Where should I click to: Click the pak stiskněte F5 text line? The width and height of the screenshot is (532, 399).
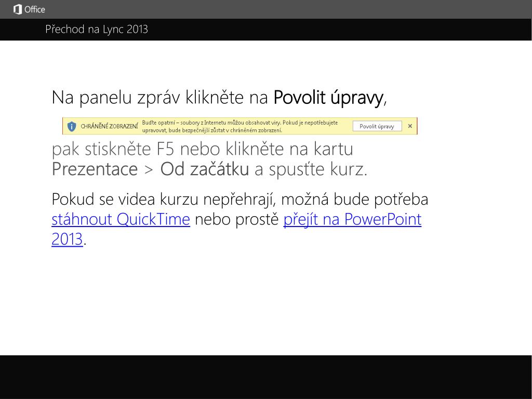click(202, 149)
